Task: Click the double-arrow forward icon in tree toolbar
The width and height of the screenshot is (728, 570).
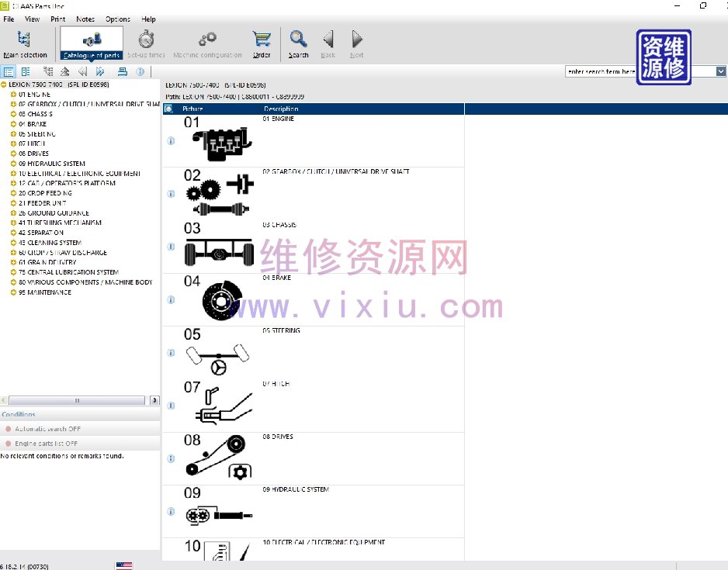Action: tap(100, 72)
